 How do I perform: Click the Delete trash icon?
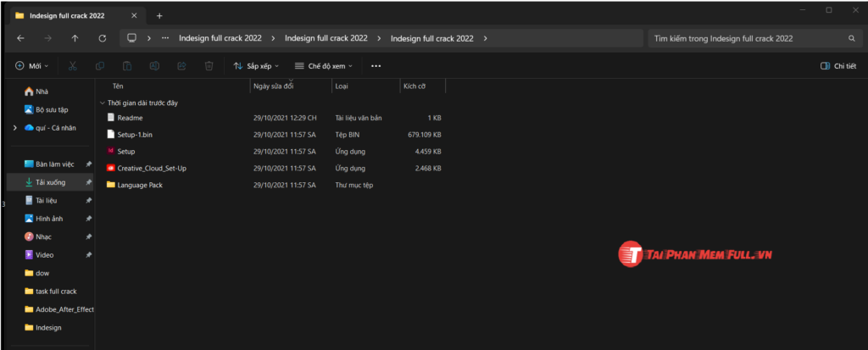[209, 65]
